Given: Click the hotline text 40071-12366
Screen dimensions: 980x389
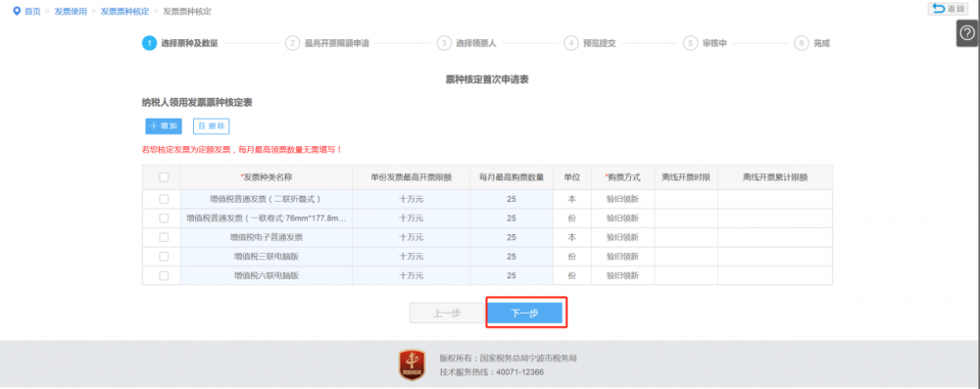Looking at the screenshot, I should (519, 372).
